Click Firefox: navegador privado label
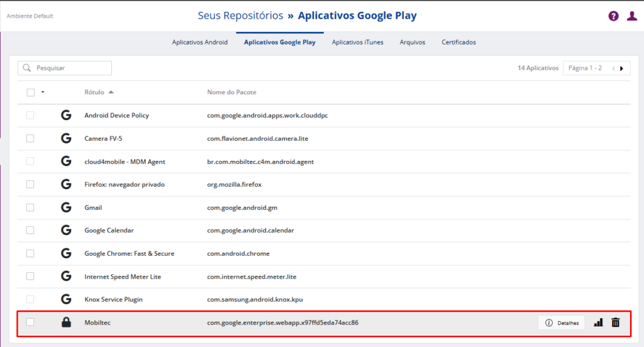This screenshot has height=347, width=644. [x=125, y=184]
